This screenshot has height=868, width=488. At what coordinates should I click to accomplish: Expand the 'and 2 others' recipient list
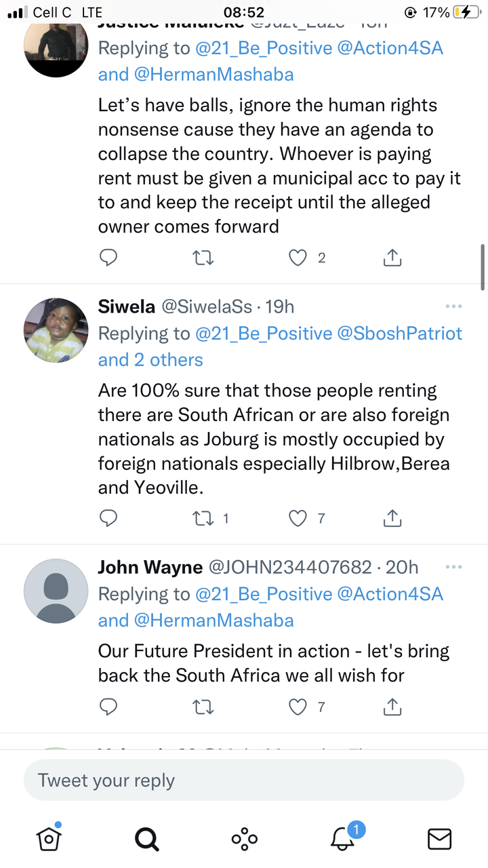pos(150,359)
